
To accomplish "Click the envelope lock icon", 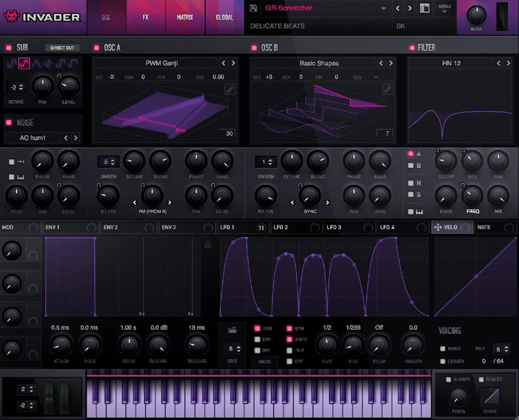I will pyautogui.click(x=208, y=244).
